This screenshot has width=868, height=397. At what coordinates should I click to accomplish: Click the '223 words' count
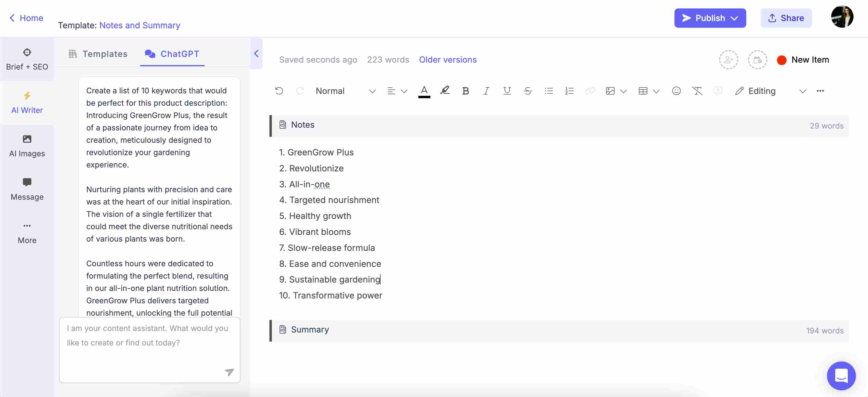(388, 60)
